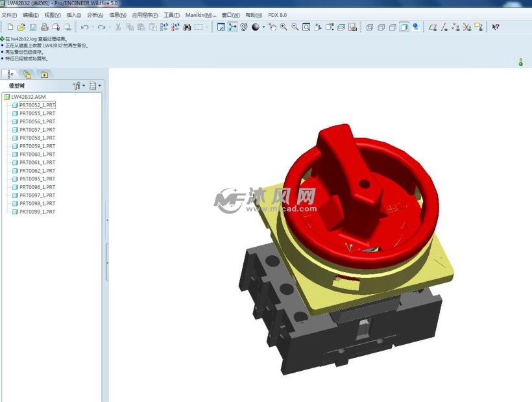Open model tree settings dropdown

(77, 86)
